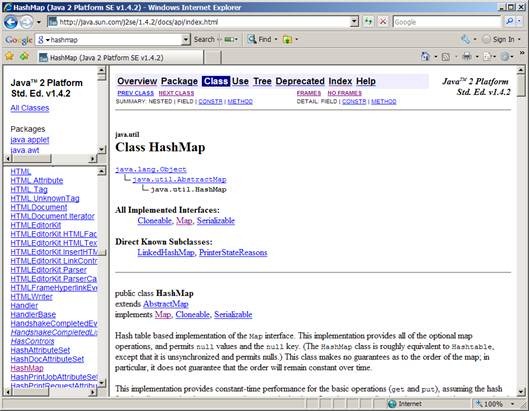Open the Tools gear menu icon
Viewport: 529px width, 411px height.
click(505, 57)
